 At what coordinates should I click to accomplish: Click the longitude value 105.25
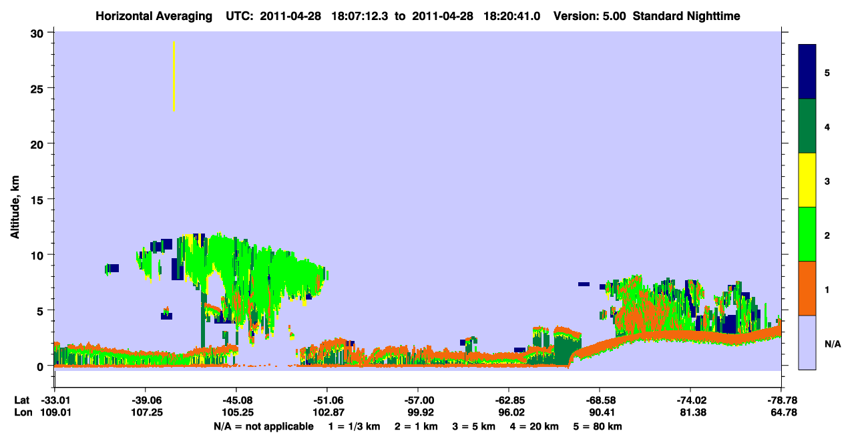[x=236, y=412]
